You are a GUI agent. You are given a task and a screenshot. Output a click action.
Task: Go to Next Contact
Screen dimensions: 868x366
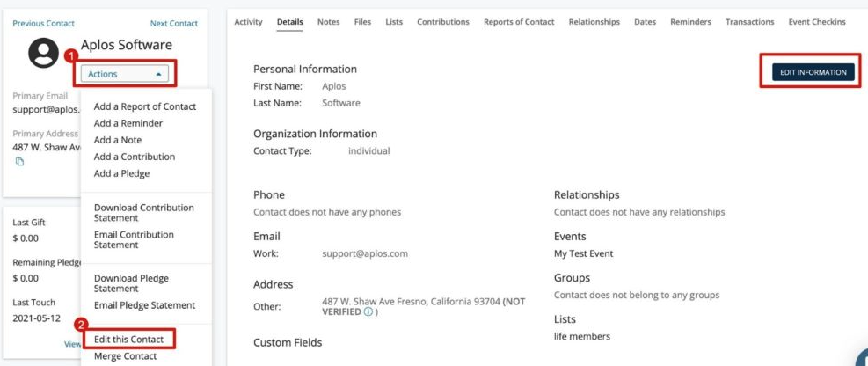(174, 23)
